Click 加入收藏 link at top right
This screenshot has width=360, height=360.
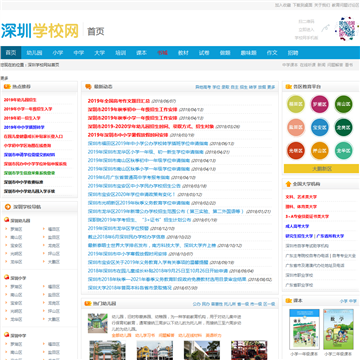coord(283,5)
